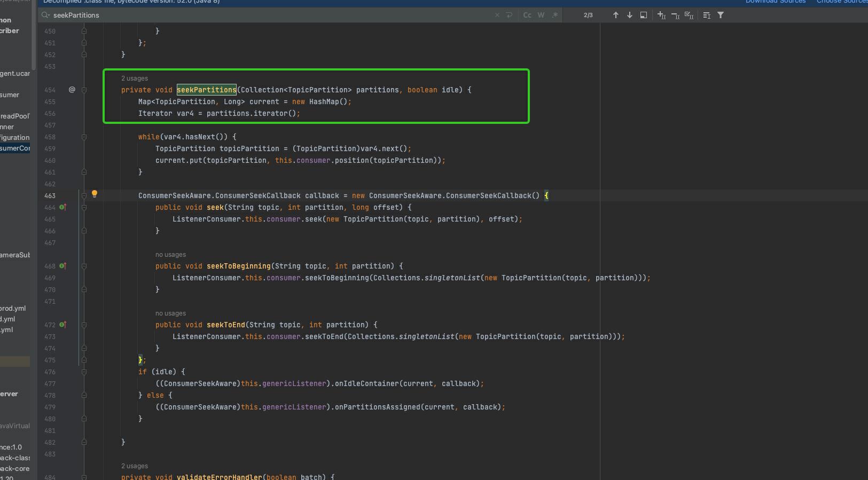Click no usages hint above seekToBeginning
The width and height of the screenshot is (868, 480).
click(x=170, y=255)
